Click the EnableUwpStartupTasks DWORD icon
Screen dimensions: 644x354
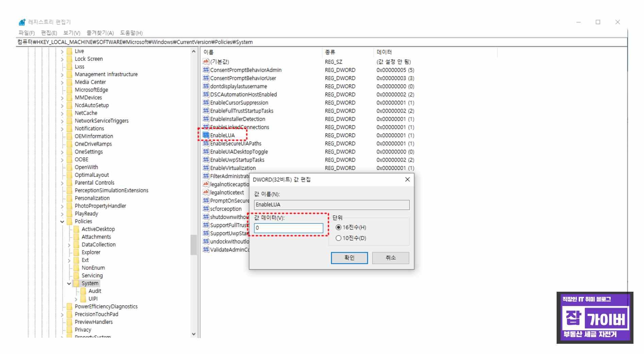pyautogui.click(x=206, y=160)
